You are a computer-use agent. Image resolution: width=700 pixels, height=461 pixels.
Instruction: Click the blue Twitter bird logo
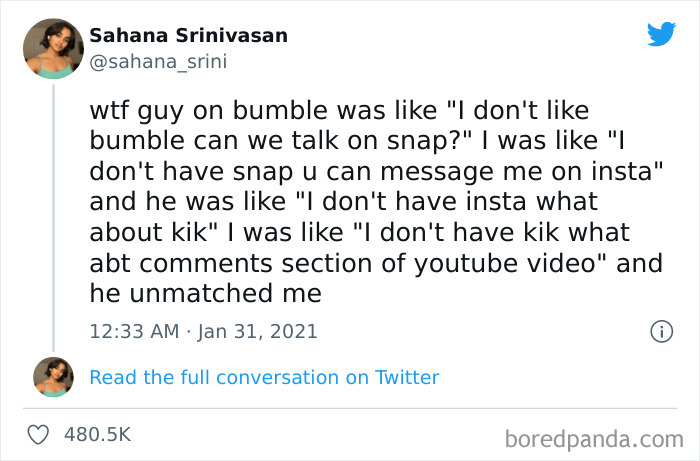point(661,35)
